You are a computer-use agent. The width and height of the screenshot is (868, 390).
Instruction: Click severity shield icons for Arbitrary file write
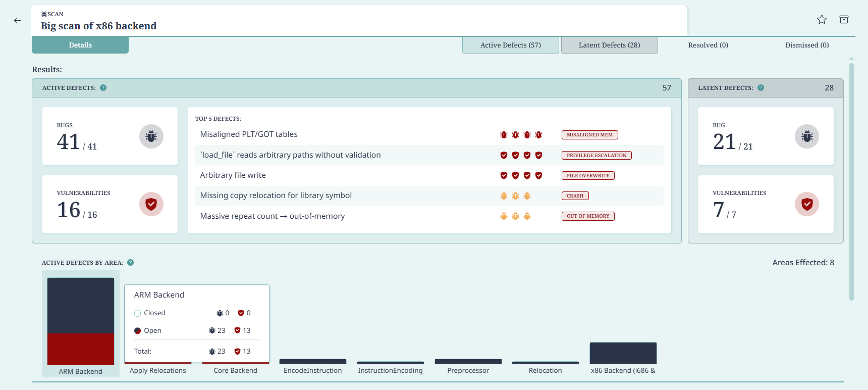(x=521, y=175)
